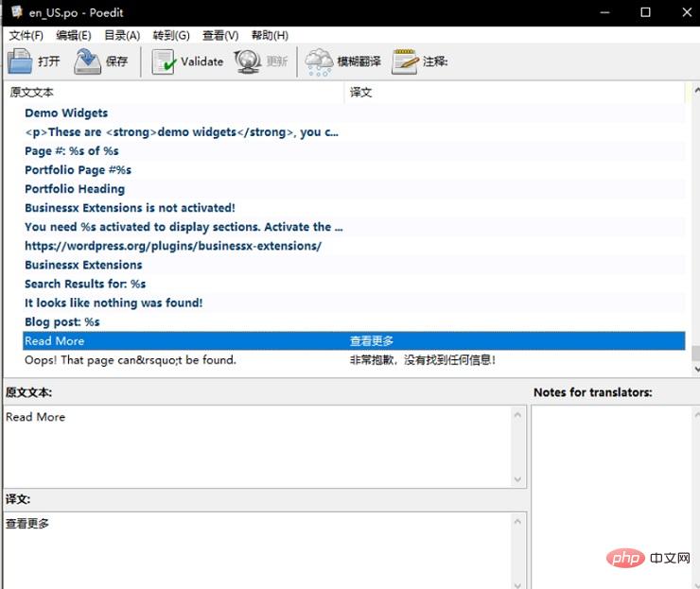Click the 查看更多 translation in the selected row

tap(372, 341)
